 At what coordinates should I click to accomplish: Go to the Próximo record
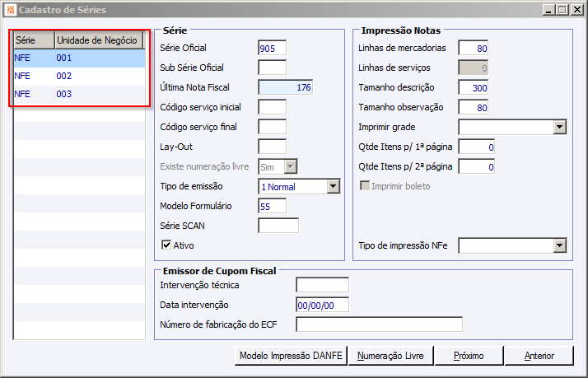click(467, 356)
